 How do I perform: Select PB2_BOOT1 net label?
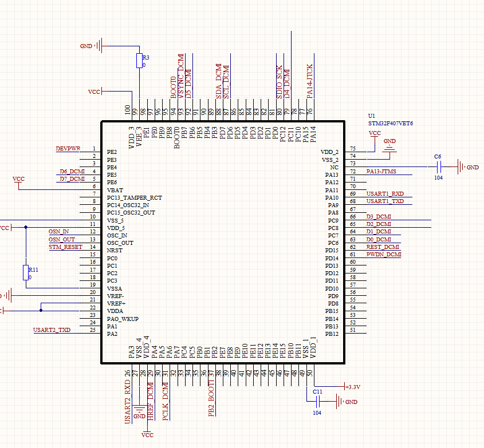tap(211, 398)
